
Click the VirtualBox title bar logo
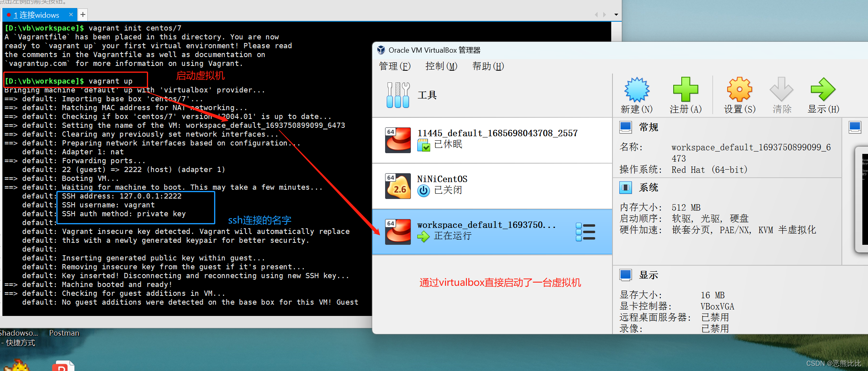pyautogui.click(x=381, y=50)
